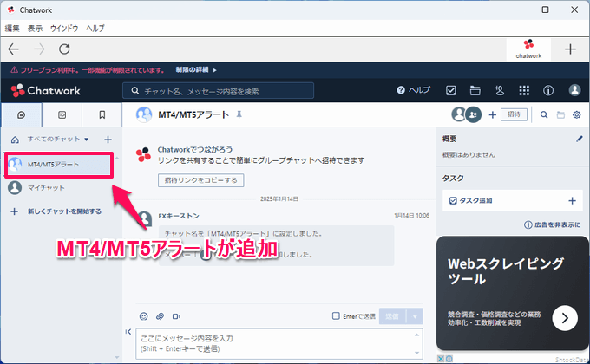The image size is (590, 364).
Task: Click the message box scrollbar down arrow
Action: click(417, 353)
